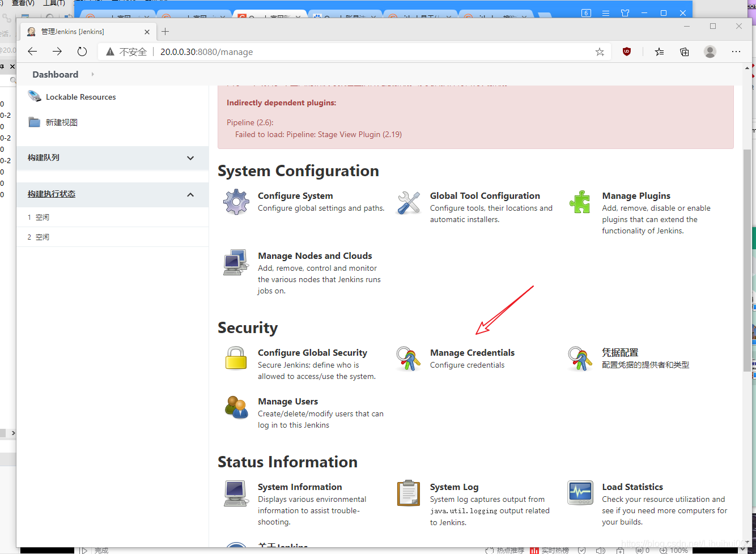Click the System Information monitor icon

point(236,493)
